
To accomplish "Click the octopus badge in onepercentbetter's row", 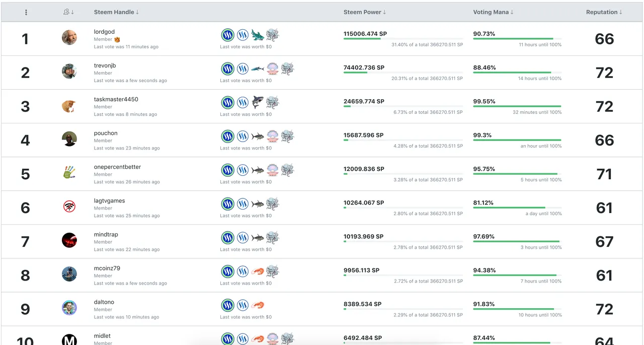I will pos(287,170).
